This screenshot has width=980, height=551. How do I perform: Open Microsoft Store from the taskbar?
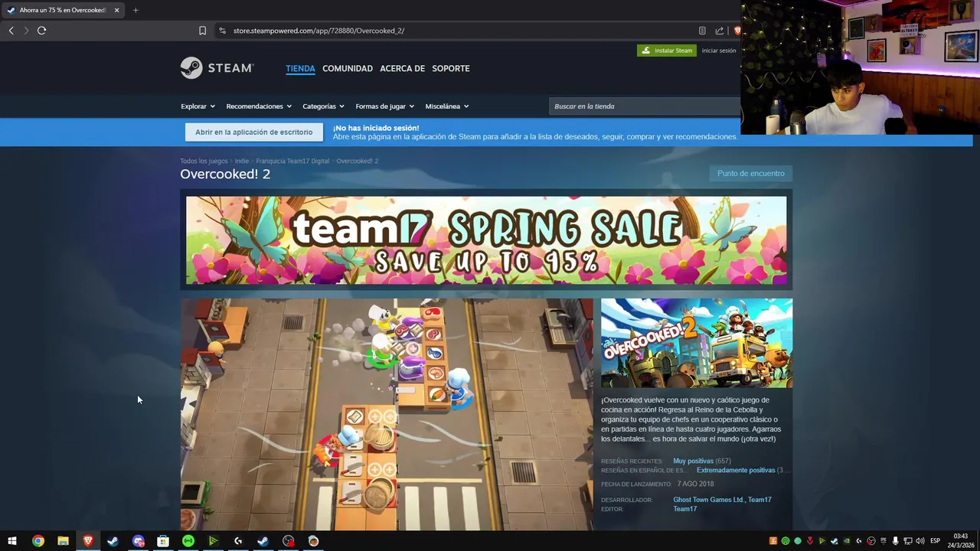point(163,541)
